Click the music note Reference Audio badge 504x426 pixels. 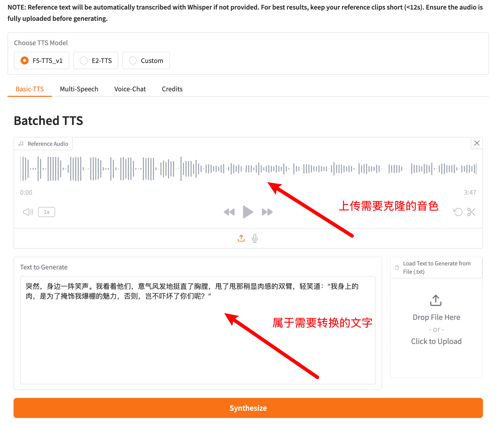click(x=43, y=144)
